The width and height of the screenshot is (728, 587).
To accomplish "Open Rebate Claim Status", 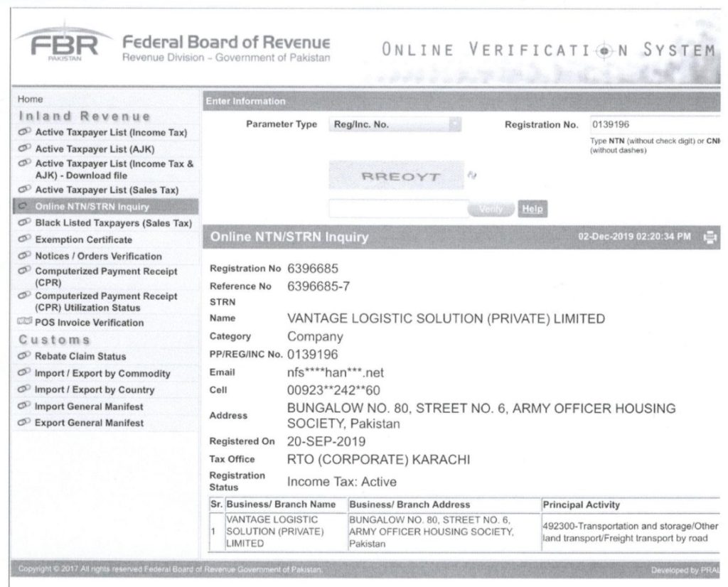I will (x=80, y=356).
